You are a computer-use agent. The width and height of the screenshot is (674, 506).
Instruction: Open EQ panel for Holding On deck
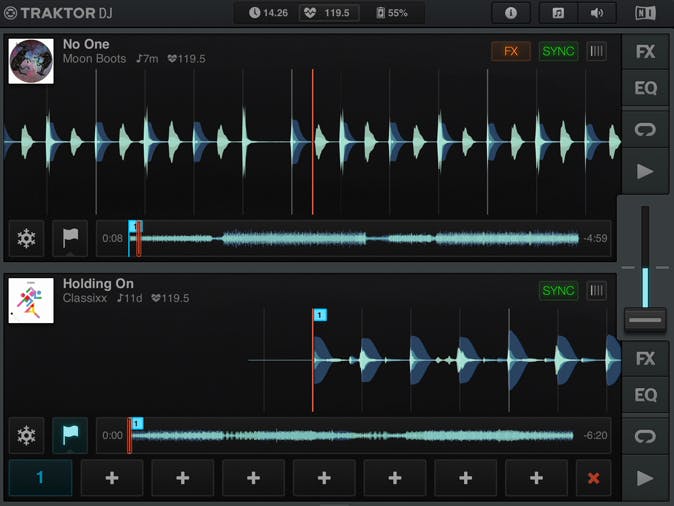click(645, 395)
